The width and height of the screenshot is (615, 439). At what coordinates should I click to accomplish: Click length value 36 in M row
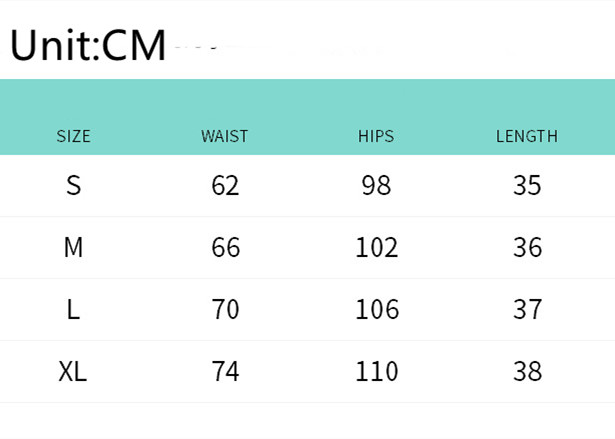point(527,247)
